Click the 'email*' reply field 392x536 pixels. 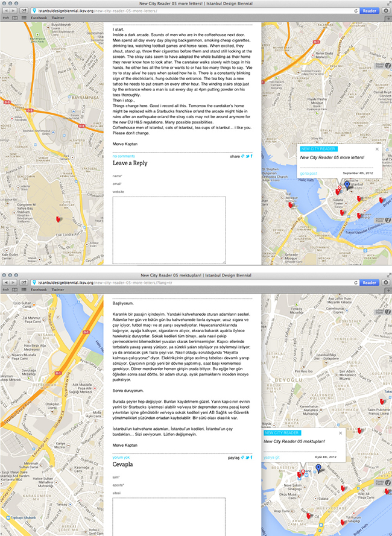[117, 184]
